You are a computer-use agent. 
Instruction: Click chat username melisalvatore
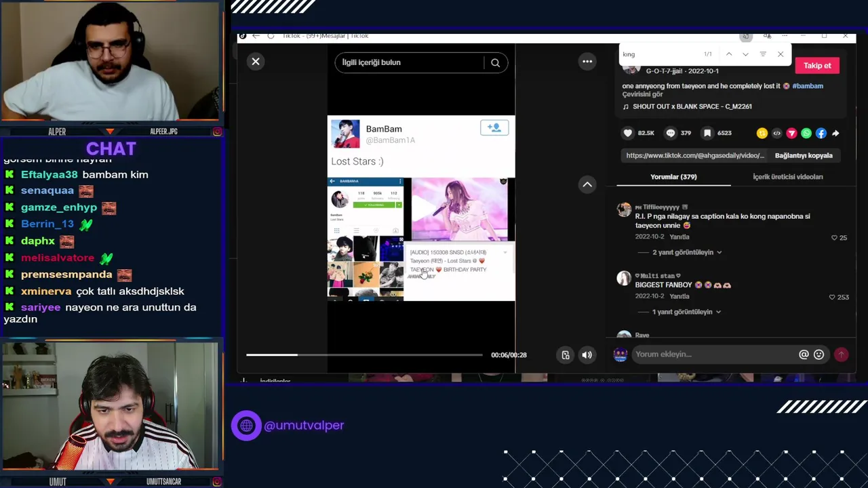click(58, 258)
